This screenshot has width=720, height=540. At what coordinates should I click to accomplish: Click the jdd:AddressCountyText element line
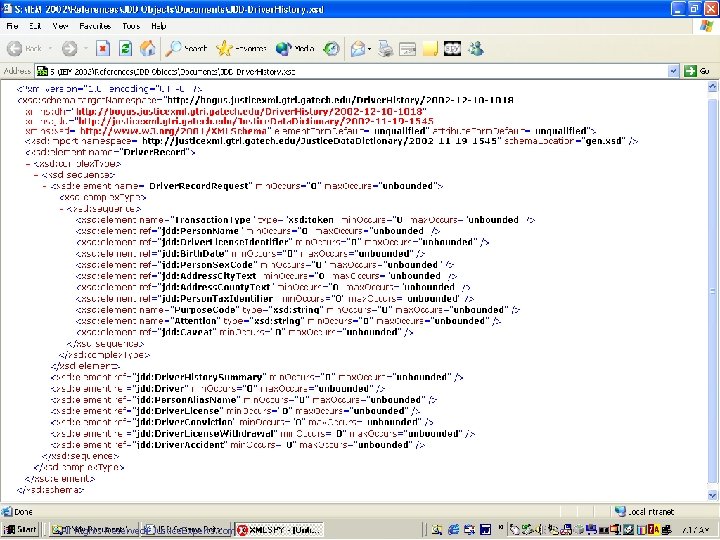pos(273,287)
